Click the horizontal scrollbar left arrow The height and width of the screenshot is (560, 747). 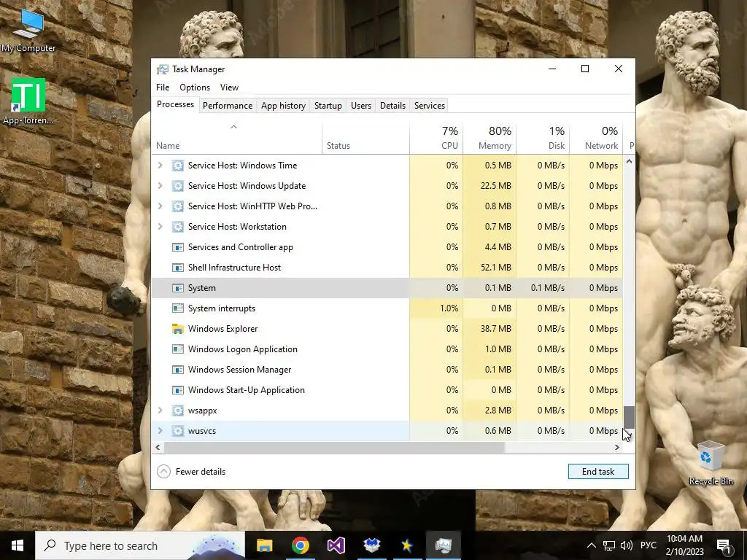pos(158,448)
